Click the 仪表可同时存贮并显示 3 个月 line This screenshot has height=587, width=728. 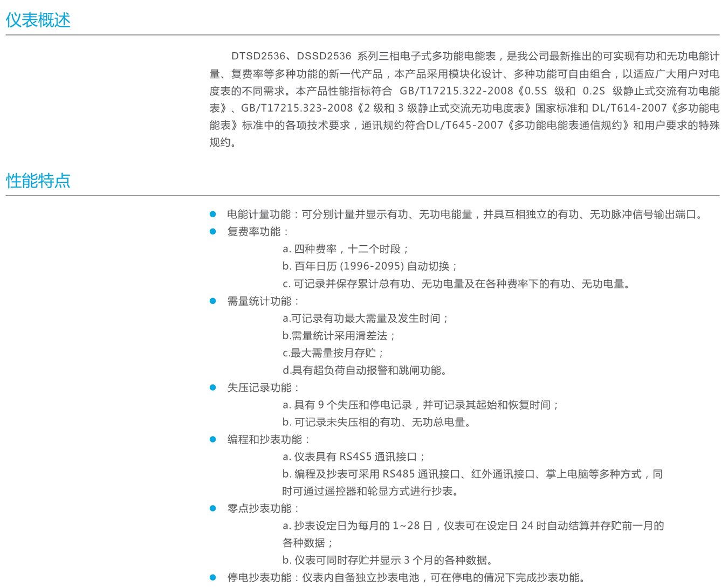pos(387,560)
